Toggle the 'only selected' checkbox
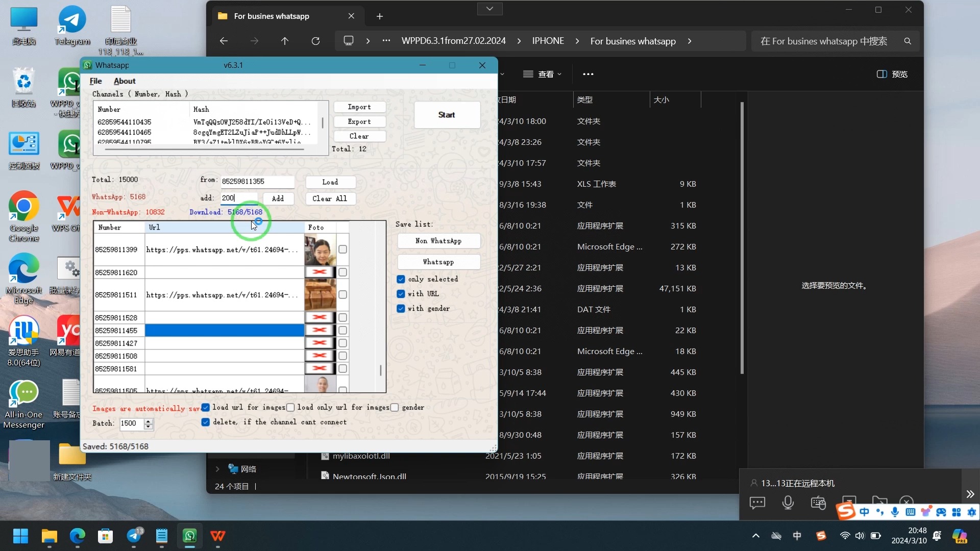The image size is (980, 551). [402, 279]
